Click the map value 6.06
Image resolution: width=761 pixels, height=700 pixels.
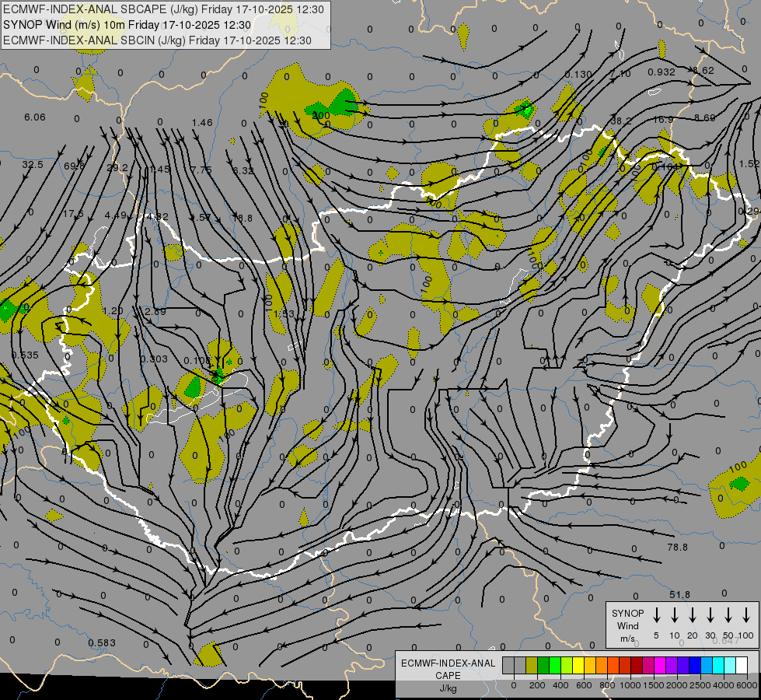point(35,117)
